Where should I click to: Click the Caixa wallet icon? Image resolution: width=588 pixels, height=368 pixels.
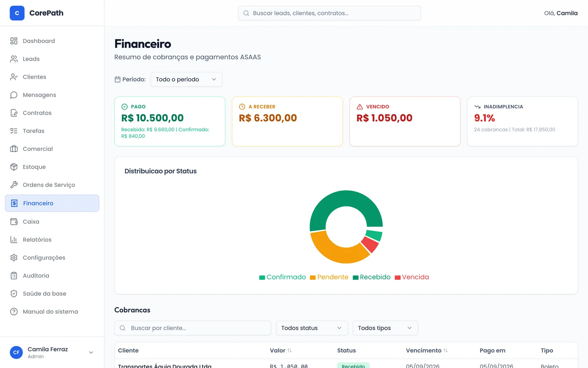[14, 222]
